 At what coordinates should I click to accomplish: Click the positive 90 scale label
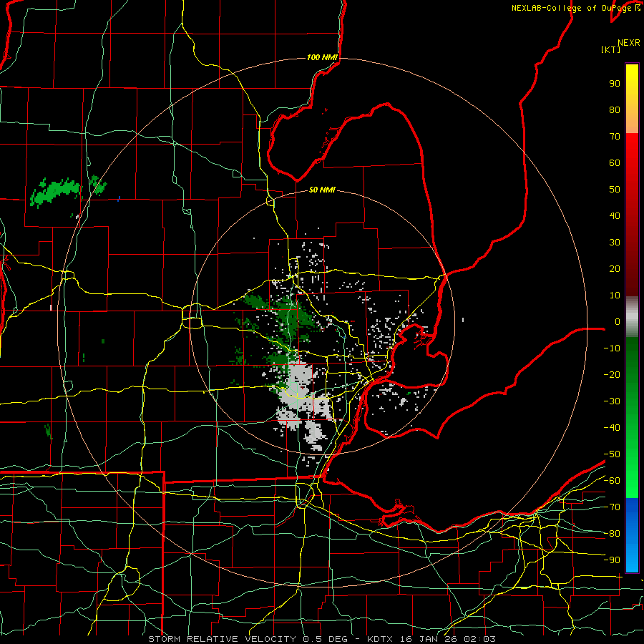point(615,83)
